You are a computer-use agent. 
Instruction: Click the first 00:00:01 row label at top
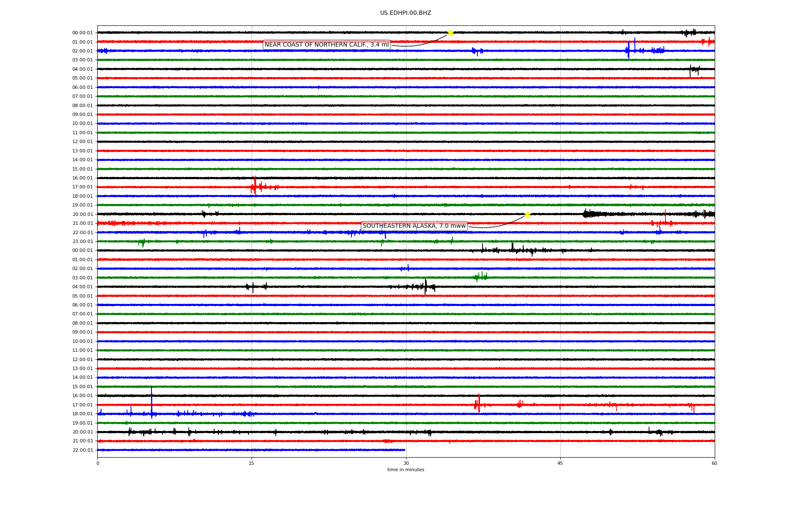pyautogui.click(x=82, y=33)
